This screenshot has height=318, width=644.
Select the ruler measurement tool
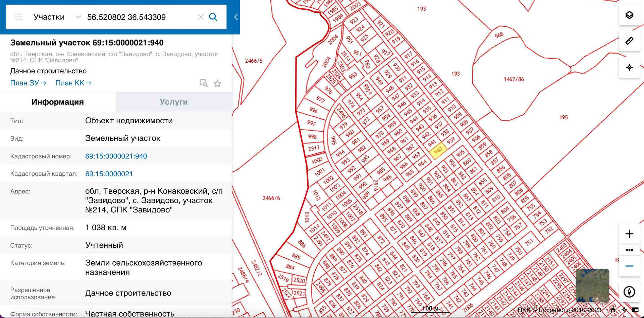(629, 41)
